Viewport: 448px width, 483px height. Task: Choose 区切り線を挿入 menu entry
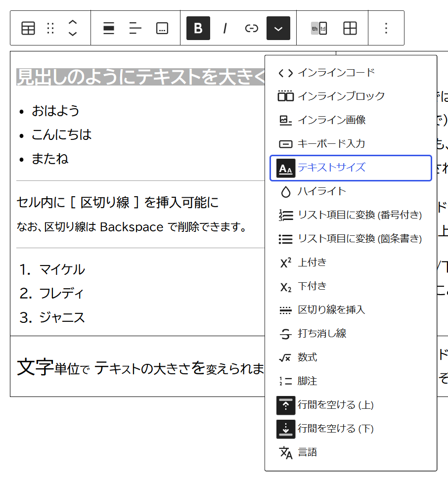[x=351, y=310]
